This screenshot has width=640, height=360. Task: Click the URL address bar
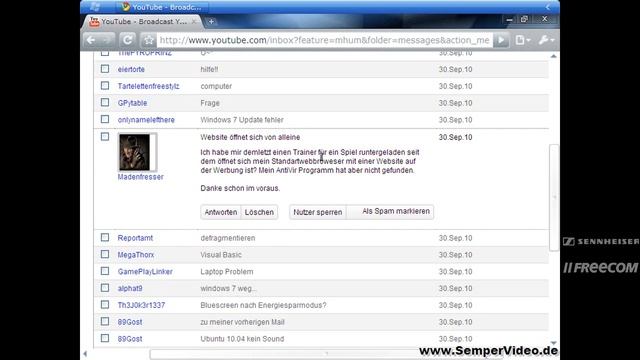(x=324, y=40)
